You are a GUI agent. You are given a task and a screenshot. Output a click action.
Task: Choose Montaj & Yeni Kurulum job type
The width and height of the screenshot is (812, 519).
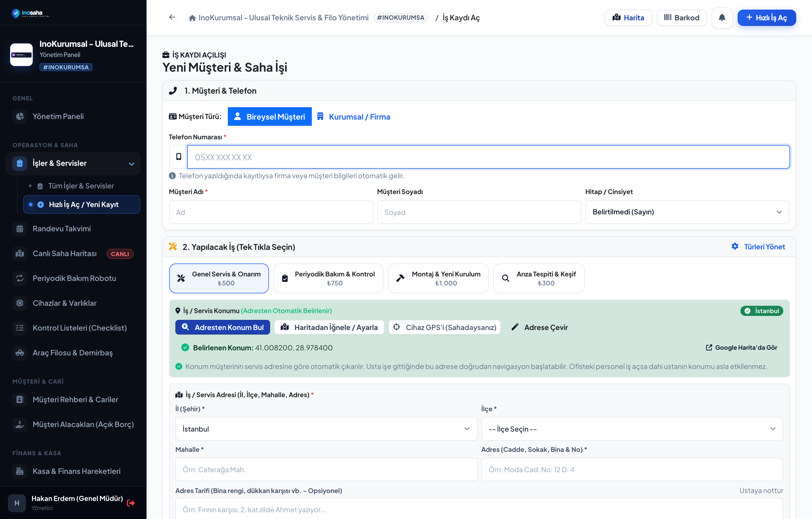[x=438, y=278]
